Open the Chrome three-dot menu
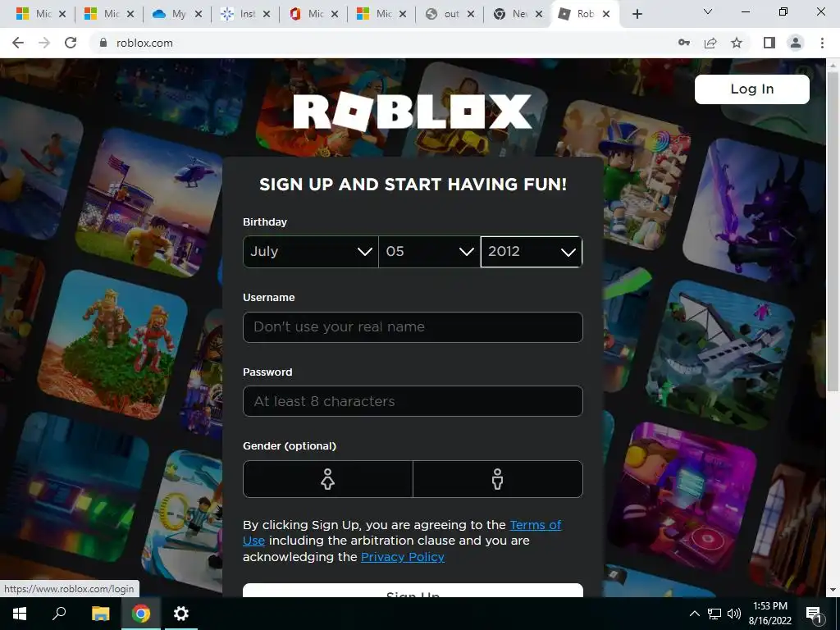840x630 pixels. click(x=822, y=43)
